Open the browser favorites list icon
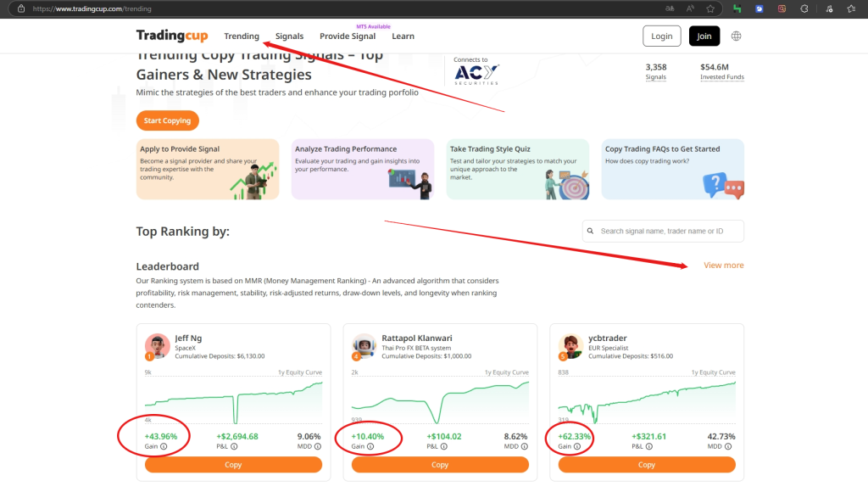Image resolution: width=868 pixels, height=492 pixels. (850, 8)
